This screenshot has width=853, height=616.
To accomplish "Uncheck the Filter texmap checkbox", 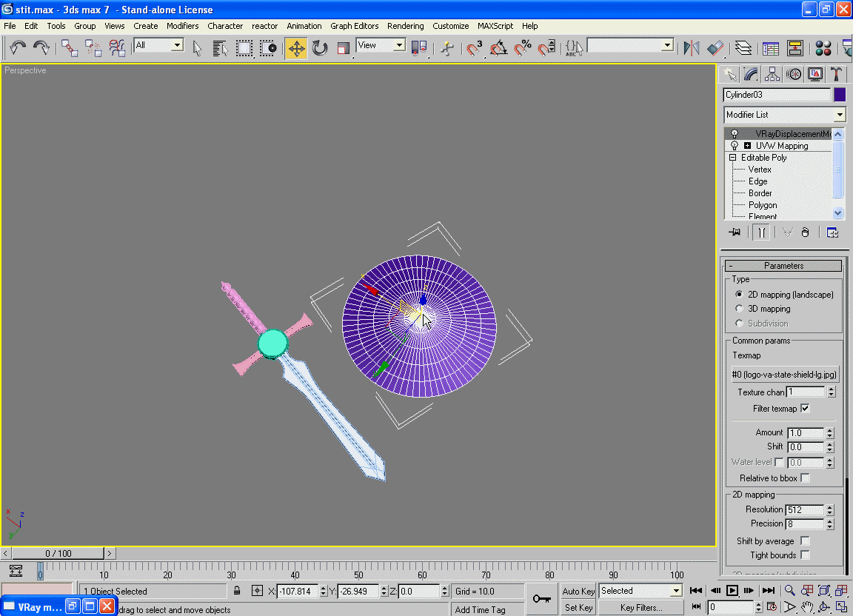I will (x=805, y=409).
